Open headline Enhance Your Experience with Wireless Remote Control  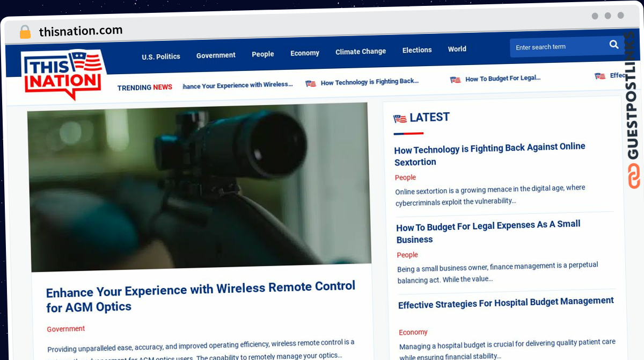coord(201,296)
